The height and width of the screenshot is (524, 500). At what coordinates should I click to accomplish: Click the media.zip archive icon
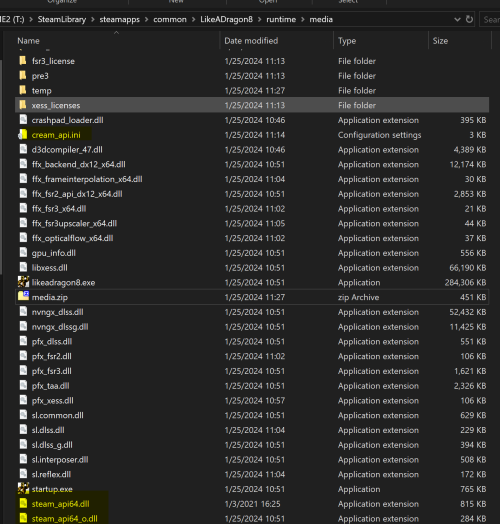tap(23, 297)
